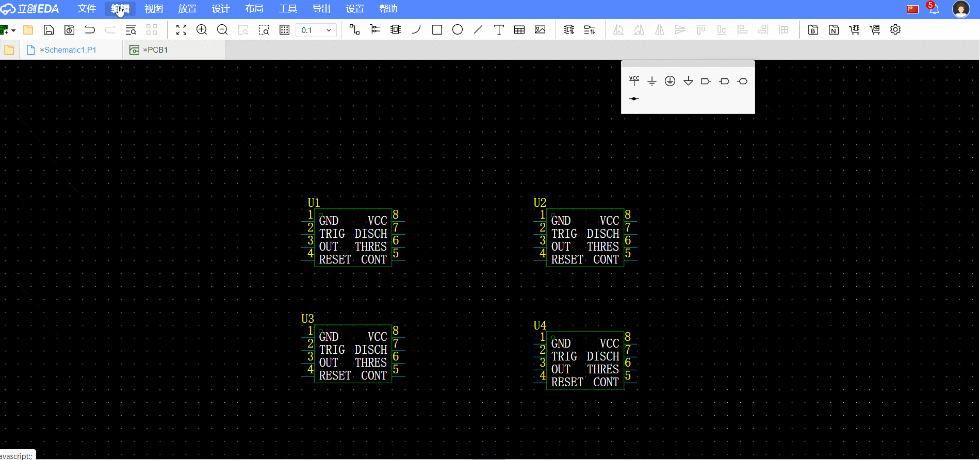Viewport: 980px width, 460px height.
Task: Place a VCC power symbol
Action: click(634, 81)
